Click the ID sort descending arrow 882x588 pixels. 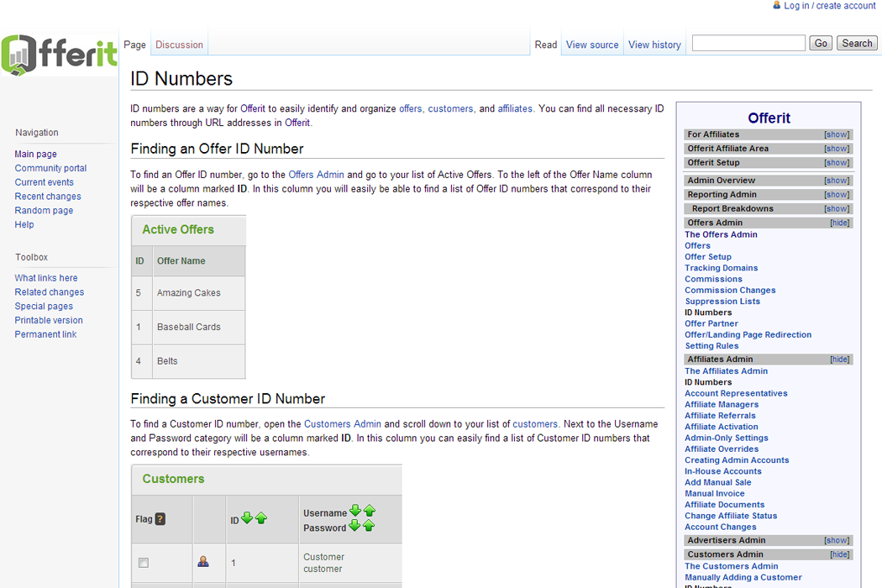pos(247,518)
